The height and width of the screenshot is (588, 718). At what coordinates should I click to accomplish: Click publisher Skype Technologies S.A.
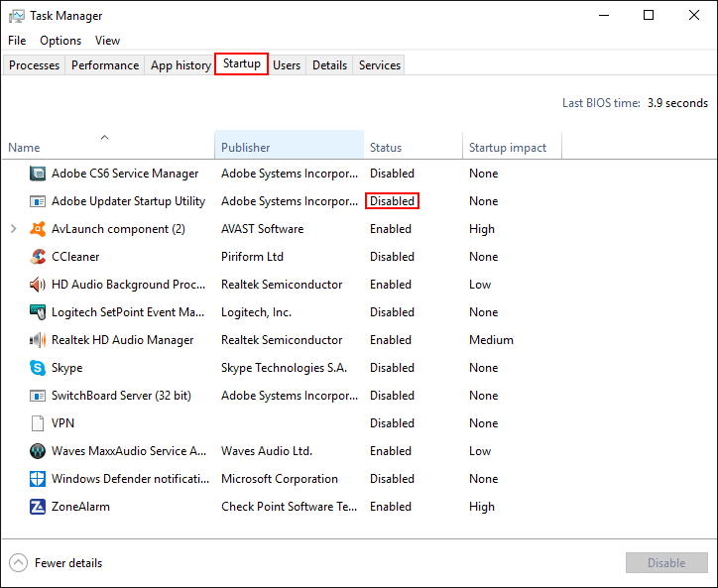(284, 368)
